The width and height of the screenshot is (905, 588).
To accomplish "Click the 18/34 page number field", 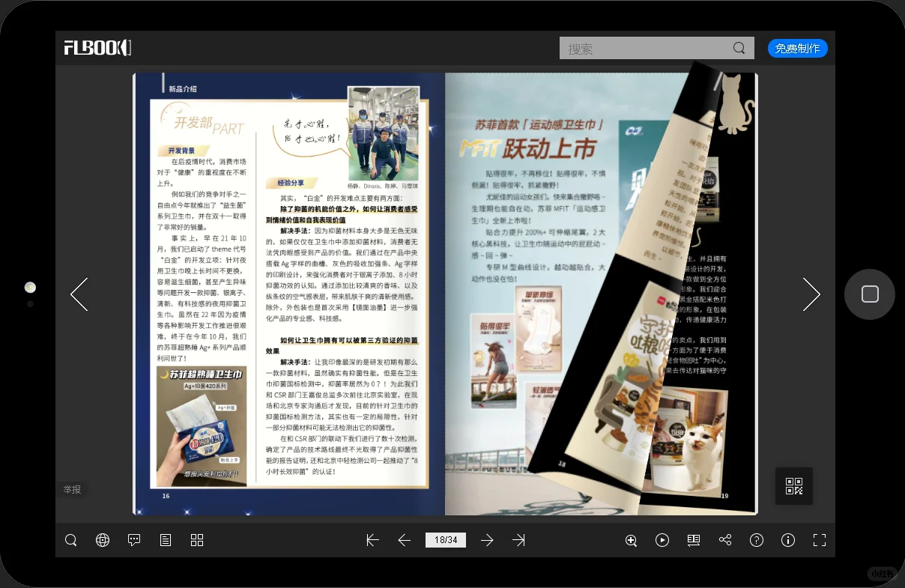I will [446, 540].
